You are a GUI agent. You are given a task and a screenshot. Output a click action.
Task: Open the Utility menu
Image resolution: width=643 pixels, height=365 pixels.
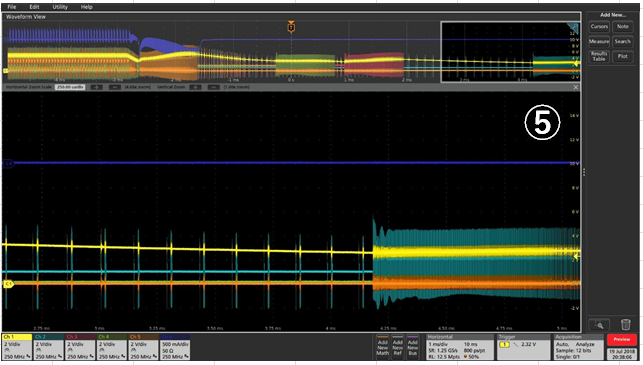click(60, 7)
